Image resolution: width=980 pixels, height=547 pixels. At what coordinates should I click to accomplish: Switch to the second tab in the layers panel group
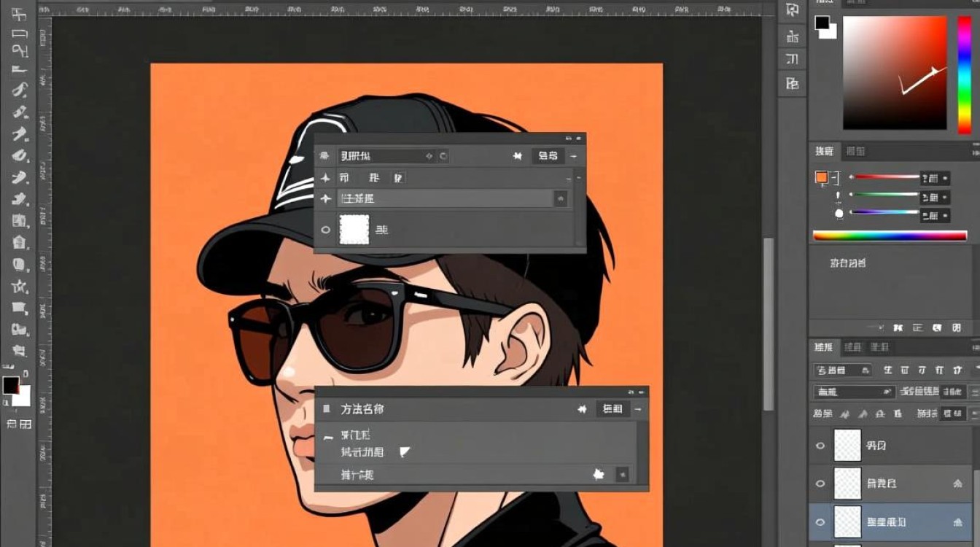(x=852, y=347)
